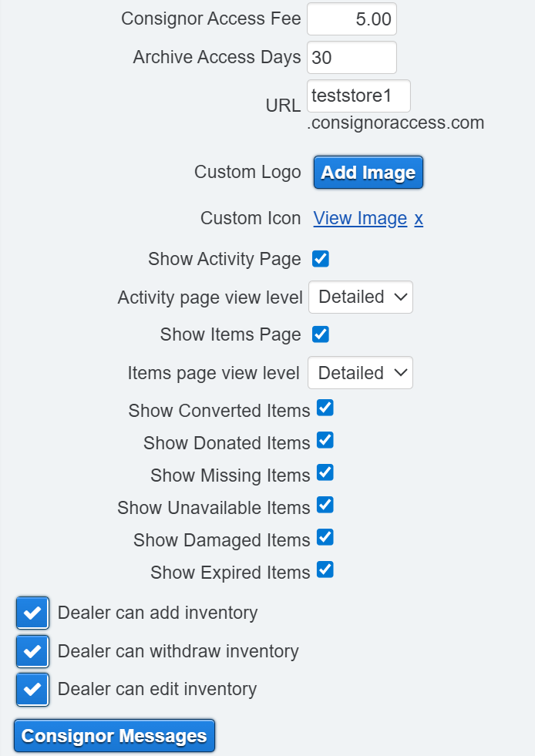The image size is (535, 756).
Task: Uncheck Show Missing Items
Action: click(x=325, y=472)
